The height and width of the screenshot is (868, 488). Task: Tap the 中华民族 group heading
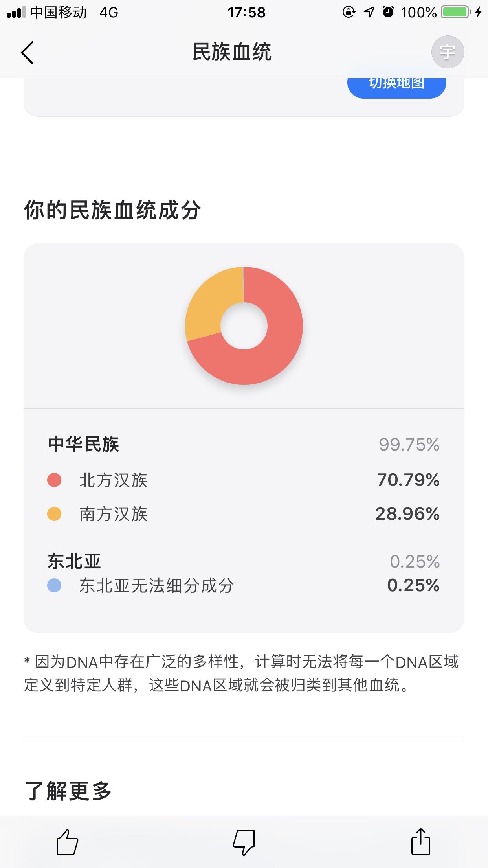[x=83, y=444]
